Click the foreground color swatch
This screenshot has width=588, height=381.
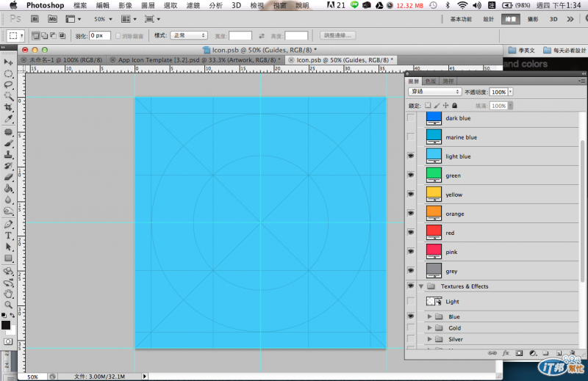coord(6,324)
